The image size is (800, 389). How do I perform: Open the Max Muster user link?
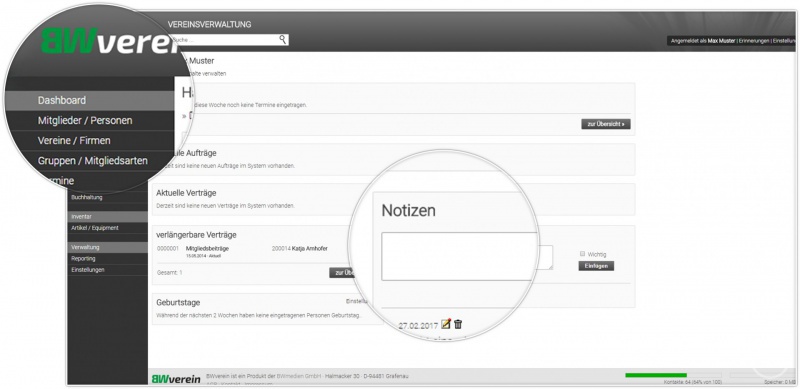pyautogui.click(x=721, y=40)
